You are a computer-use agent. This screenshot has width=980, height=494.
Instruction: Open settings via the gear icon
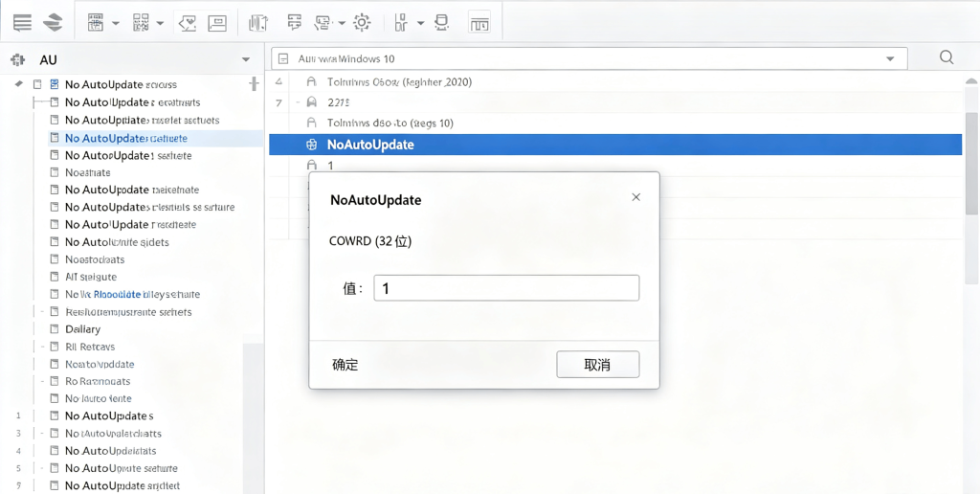362,23
